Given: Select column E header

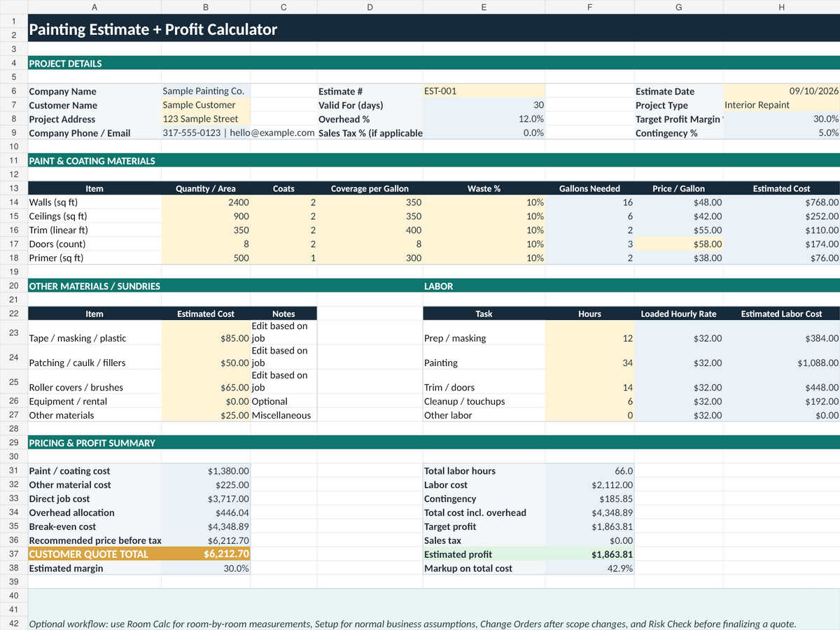Looking at the screenshot, I should point(484,7).
